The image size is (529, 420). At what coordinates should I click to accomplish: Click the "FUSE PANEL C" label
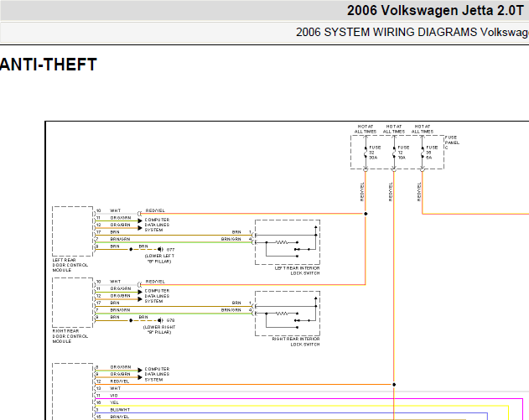pyautogui.click(x=452, y=143)
